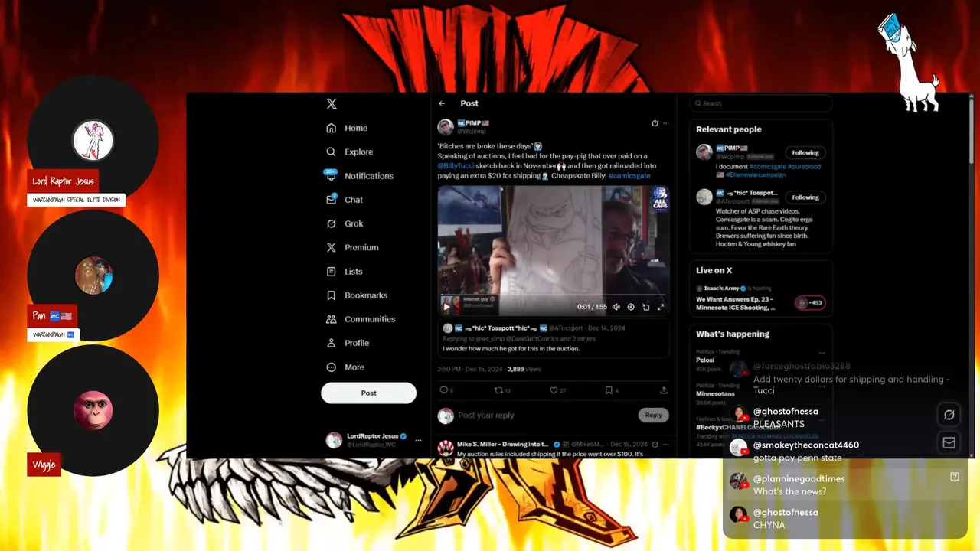This screenshot has width=980, height=551.
Task: Click the share upload icon
Action: click(x=664, y=390)
